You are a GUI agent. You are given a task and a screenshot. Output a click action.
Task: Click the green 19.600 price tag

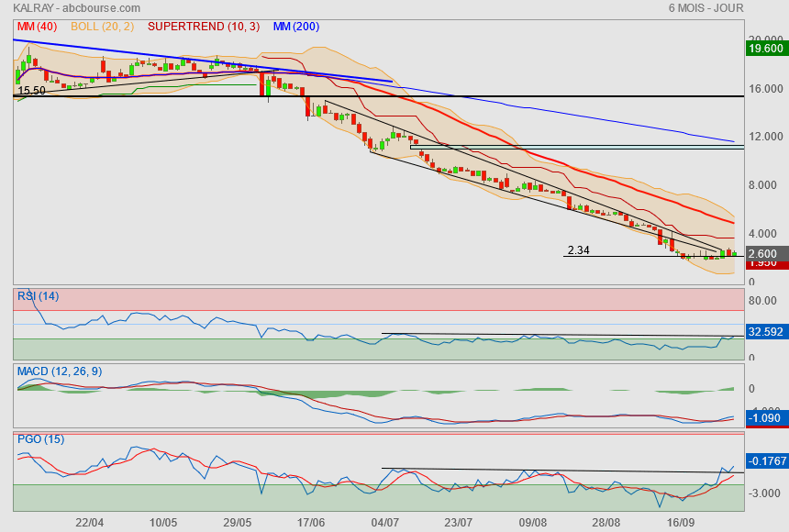tap(766, 49)
